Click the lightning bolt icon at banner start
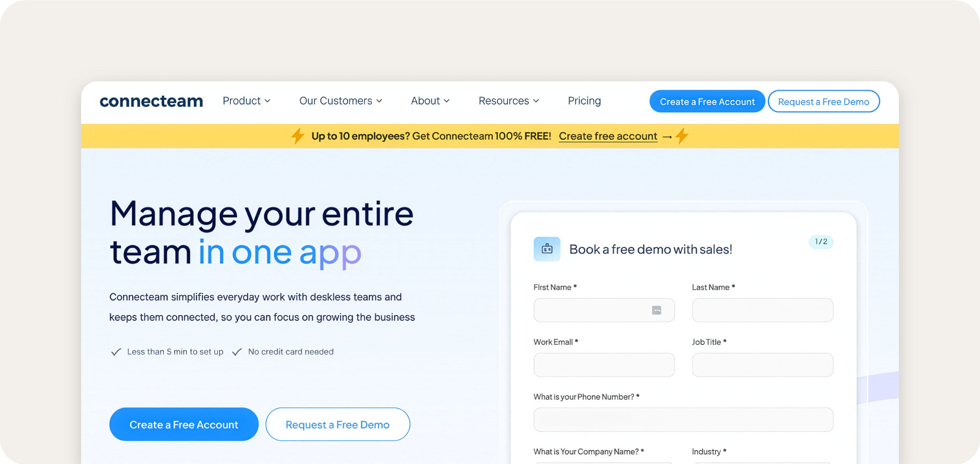The image size is (980, 464). (297, 136)
